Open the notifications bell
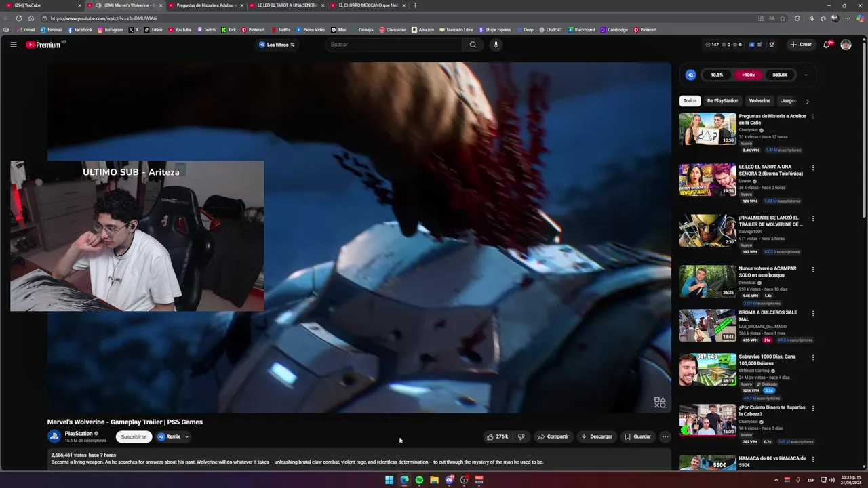The height and width of the screenshot is (488, 868). coord(827,45)
